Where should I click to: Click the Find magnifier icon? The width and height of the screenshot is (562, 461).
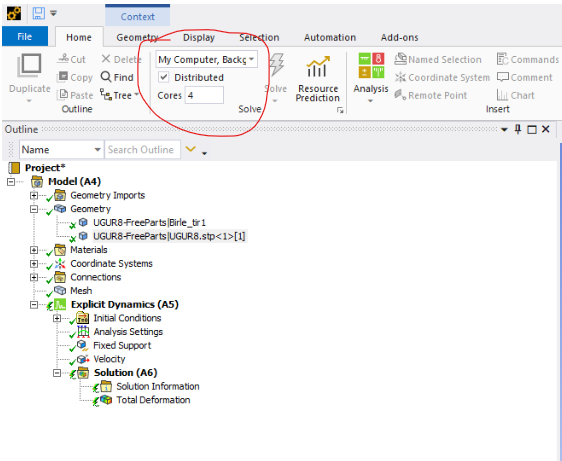tap(106, 77)
